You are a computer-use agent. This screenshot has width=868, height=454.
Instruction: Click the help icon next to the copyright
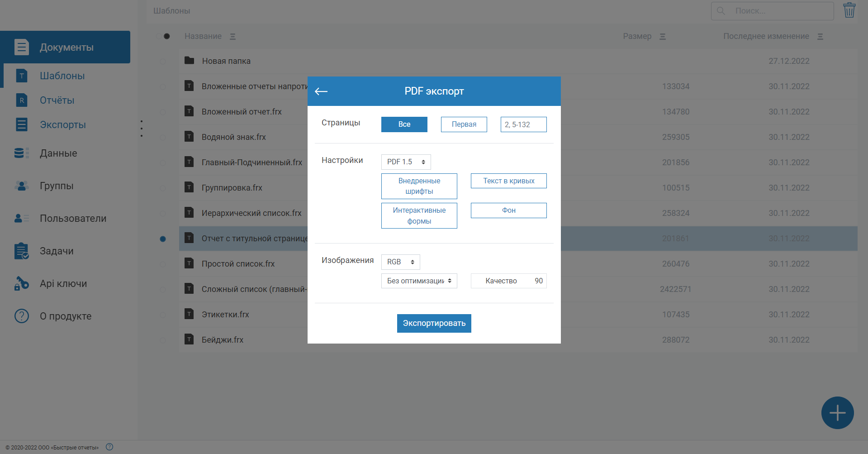coord(109,447)
